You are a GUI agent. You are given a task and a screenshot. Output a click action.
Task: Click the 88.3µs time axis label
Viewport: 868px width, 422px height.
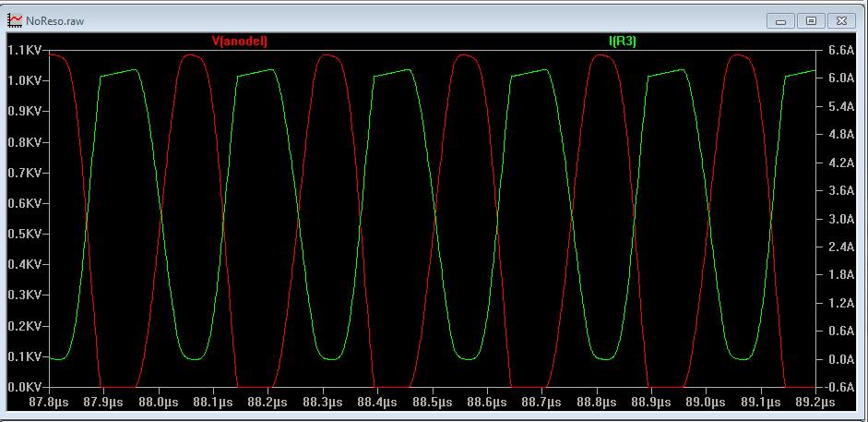(x=323, y=402)
